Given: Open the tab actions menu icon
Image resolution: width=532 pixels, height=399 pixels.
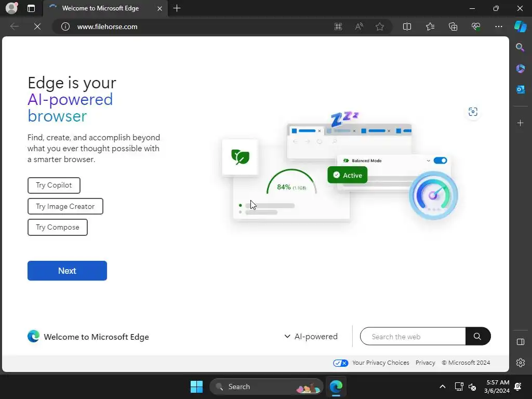Looking at the screenshot, I should 31,8.
